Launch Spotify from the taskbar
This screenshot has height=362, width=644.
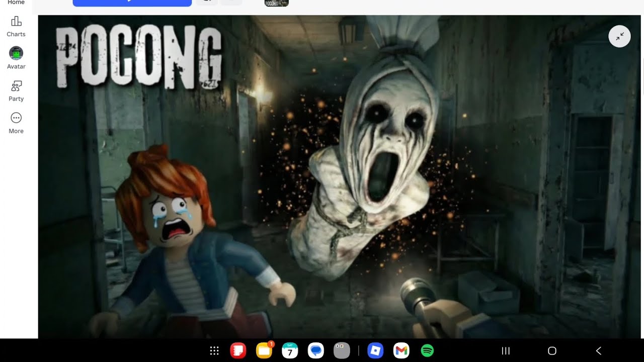(x=427, y=351)
